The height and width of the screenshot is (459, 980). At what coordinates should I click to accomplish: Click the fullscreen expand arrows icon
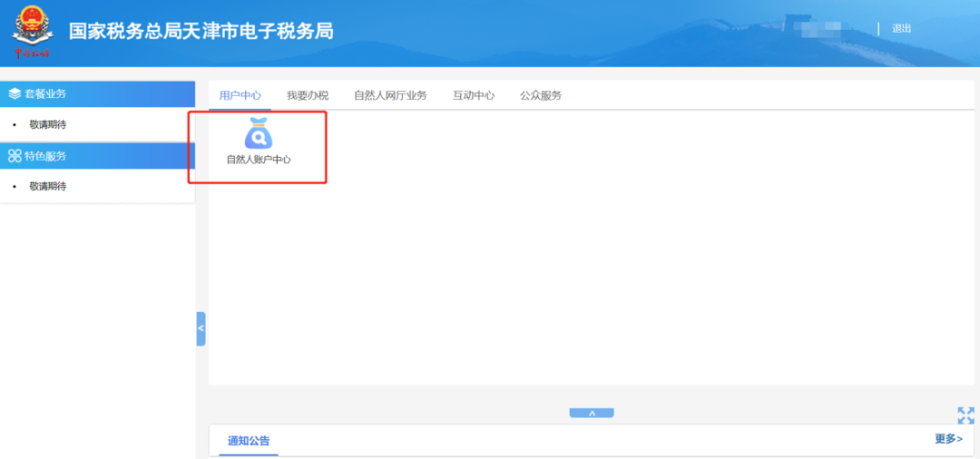coord(965,415)
